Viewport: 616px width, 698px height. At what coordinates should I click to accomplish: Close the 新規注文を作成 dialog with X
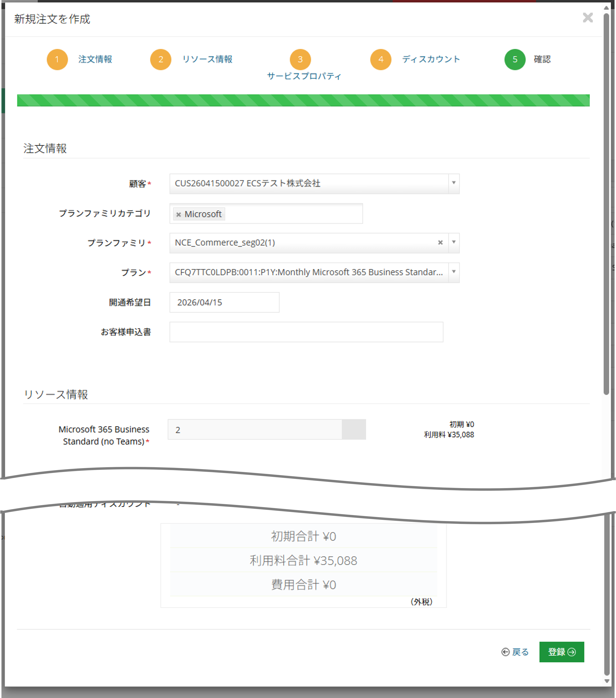[588, 17]
